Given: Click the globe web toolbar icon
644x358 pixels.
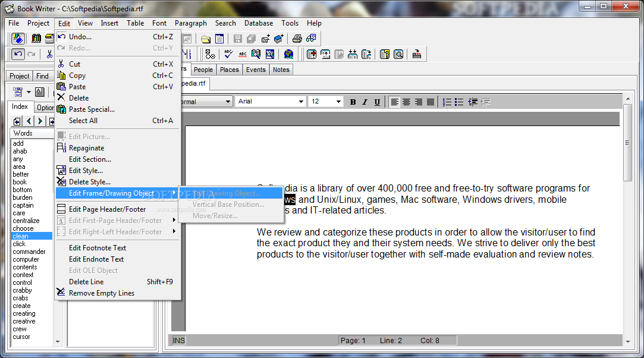Looking at the screenshot, I should pos(289,54).
